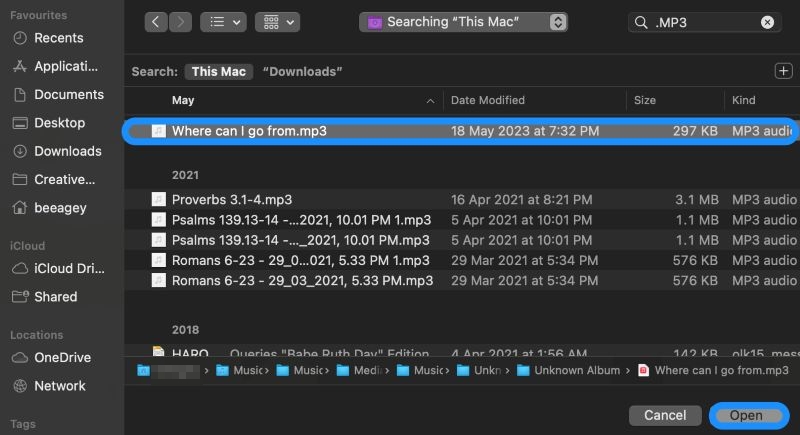This screenshot has height=435, width=800.
Task: Click icon of Psalms file ending PM 1.mp3
Action: [x=159, y=220]
